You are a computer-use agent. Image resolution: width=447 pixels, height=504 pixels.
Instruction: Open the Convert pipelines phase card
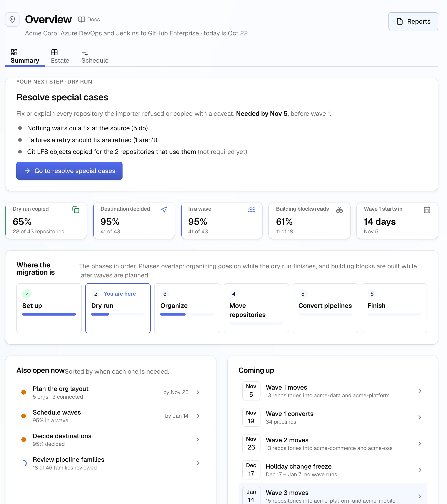[325, 308]
